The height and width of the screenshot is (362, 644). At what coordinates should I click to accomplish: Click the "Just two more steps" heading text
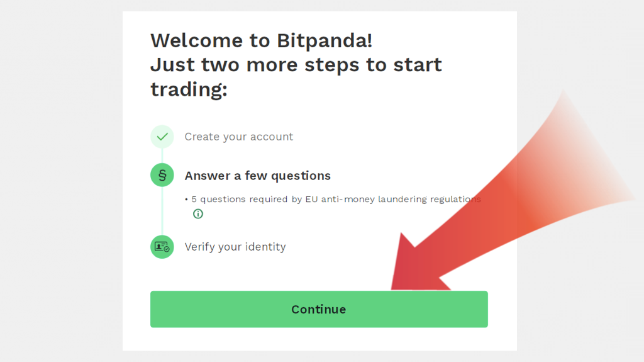point(296,65)
